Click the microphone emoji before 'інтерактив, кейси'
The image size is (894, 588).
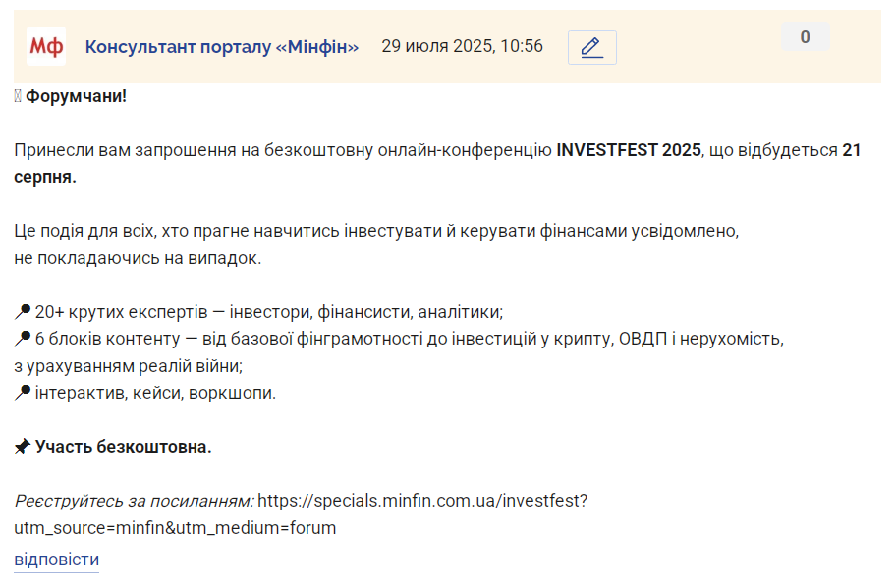23,393
